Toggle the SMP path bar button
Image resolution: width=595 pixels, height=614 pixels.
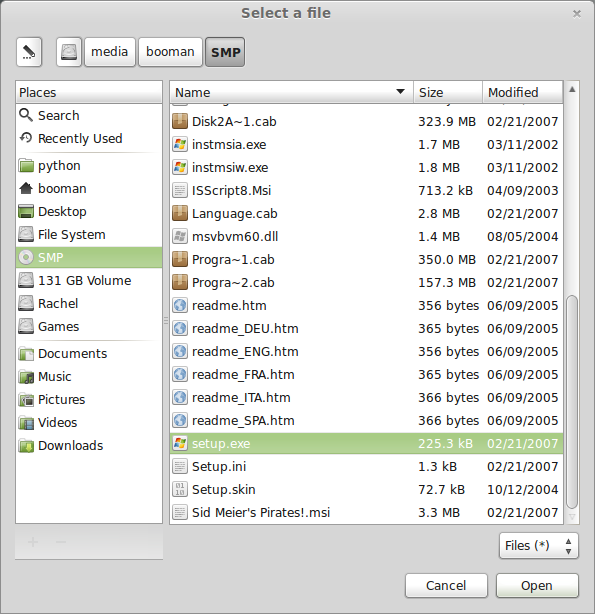point(225,52)
